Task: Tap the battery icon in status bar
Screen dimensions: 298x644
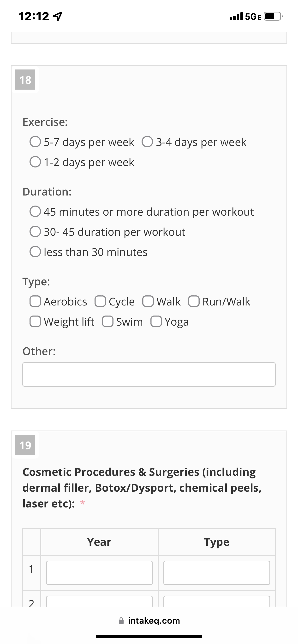Action: click(x=273, y=17)
